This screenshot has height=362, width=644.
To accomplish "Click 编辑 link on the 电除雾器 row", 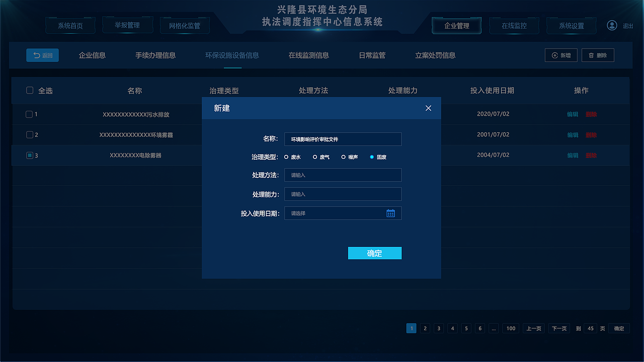I will [x=572, y=155].
